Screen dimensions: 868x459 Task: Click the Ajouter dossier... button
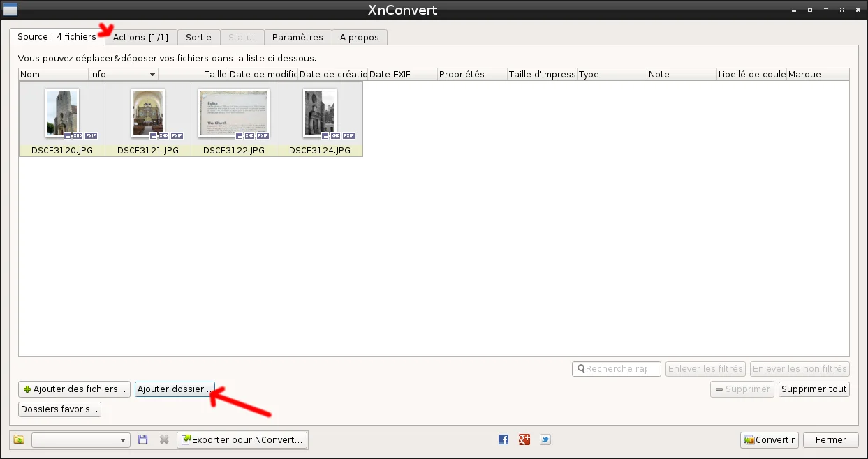point(175,389)
